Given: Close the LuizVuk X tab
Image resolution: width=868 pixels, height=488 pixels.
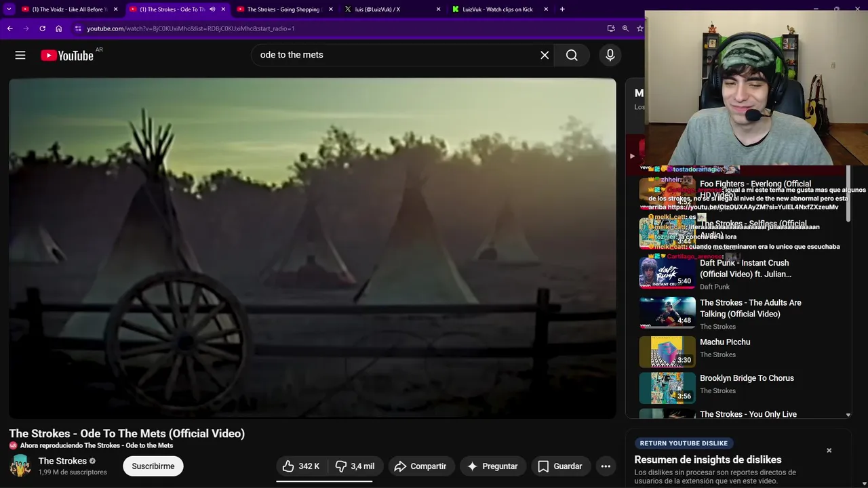Looking at the screenshot, I should click(x=438, y=9).
